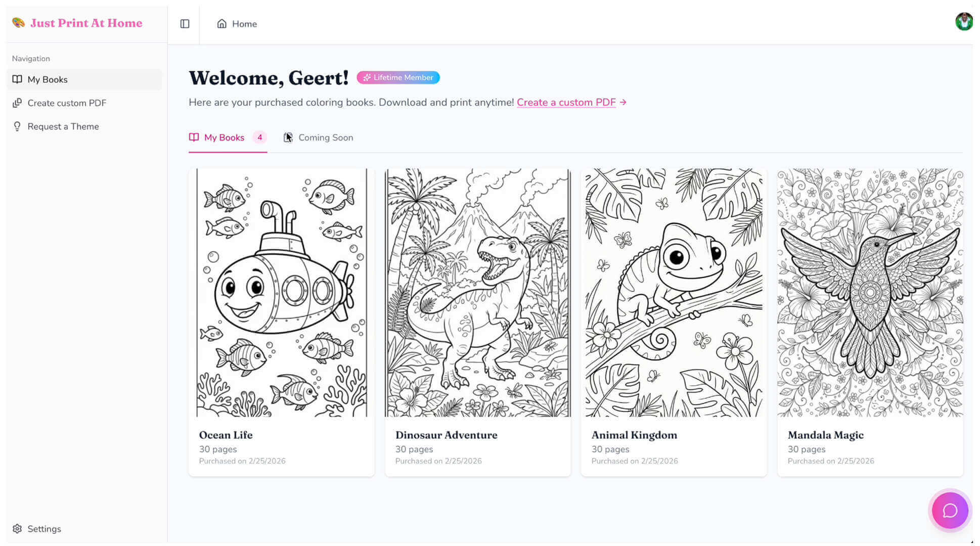This screenshot has height=546, width=980.
Task: Toggle the sidebar panel icon
Action: coord(185,24)
